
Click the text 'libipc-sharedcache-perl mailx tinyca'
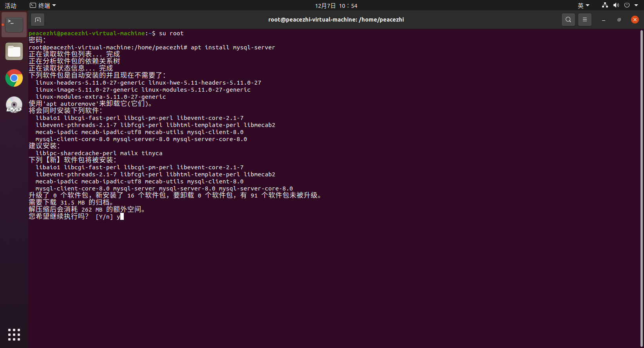99,153
